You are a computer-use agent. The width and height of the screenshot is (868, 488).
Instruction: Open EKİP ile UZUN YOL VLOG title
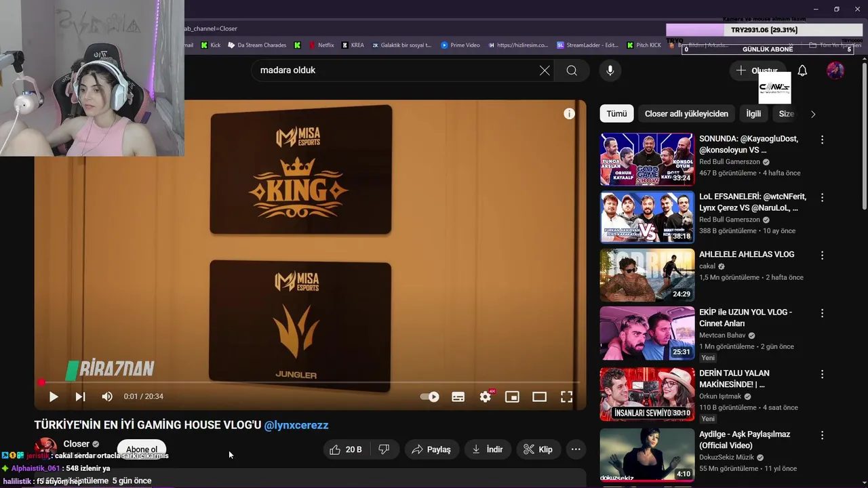coord(745,318)
